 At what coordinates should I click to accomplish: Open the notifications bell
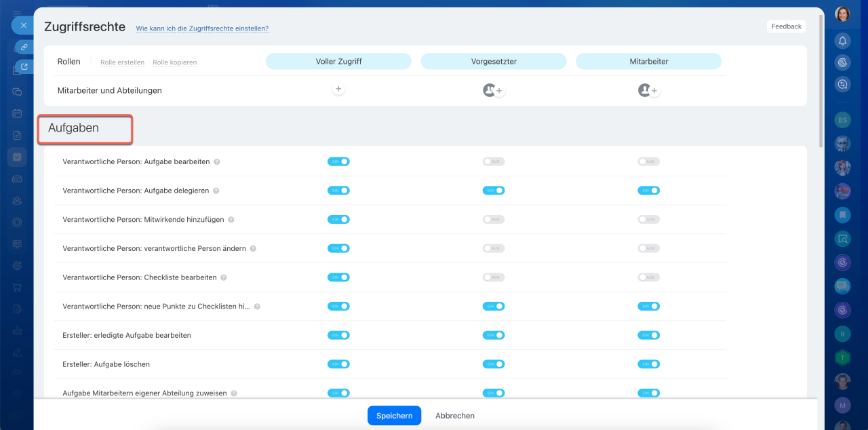coord(842,41)
